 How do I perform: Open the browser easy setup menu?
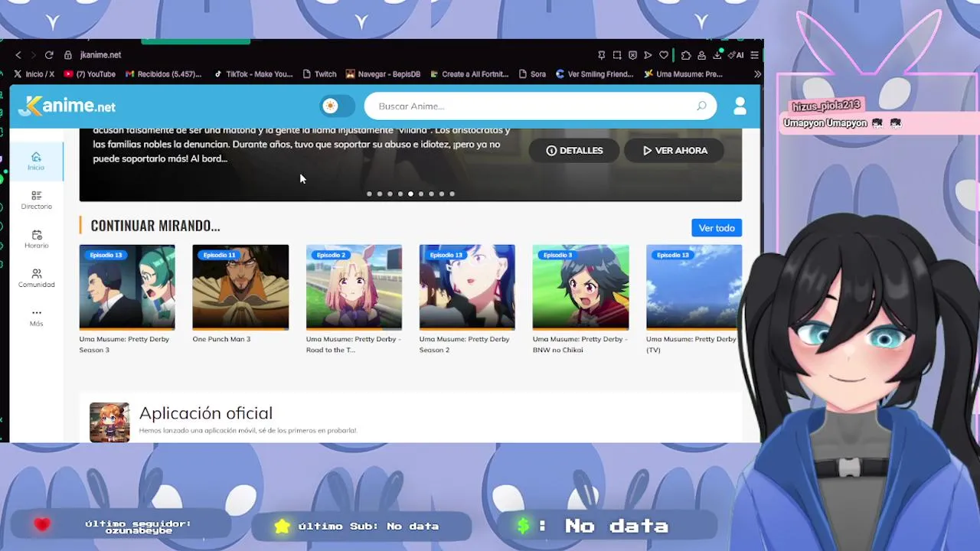coord(754,55)
